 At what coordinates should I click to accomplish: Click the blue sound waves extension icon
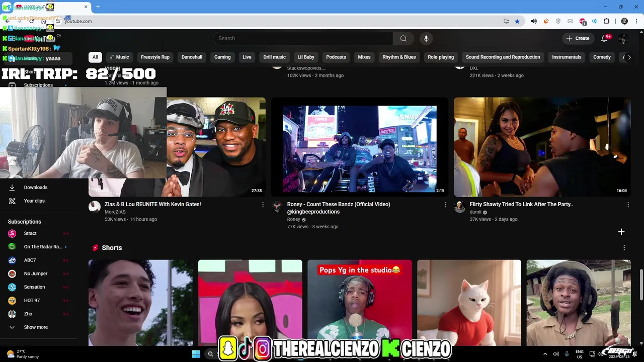[594, 21]
